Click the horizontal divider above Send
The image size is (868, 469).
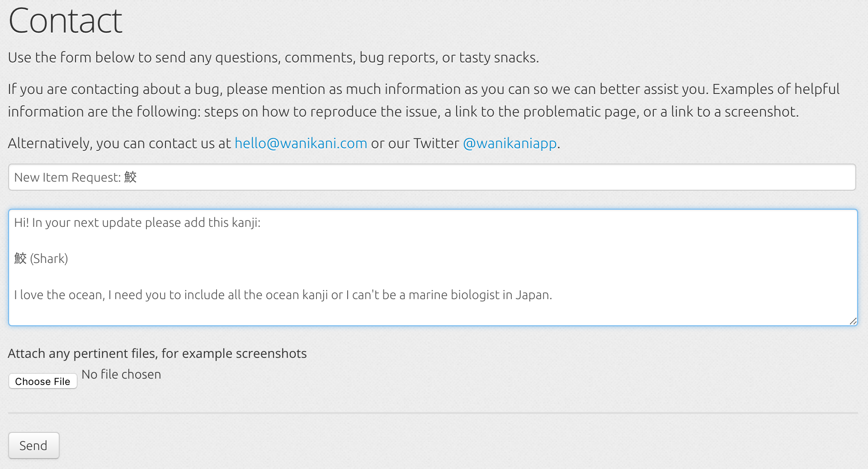click(x=433, y=413)
